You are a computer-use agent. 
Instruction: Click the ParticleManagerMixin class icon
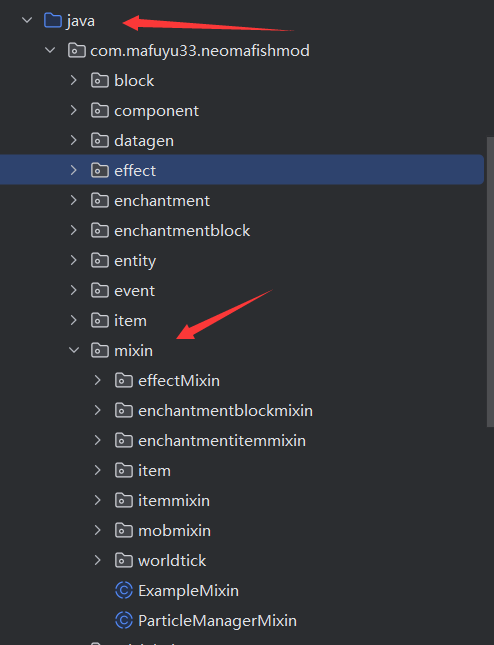pos(124,620)
